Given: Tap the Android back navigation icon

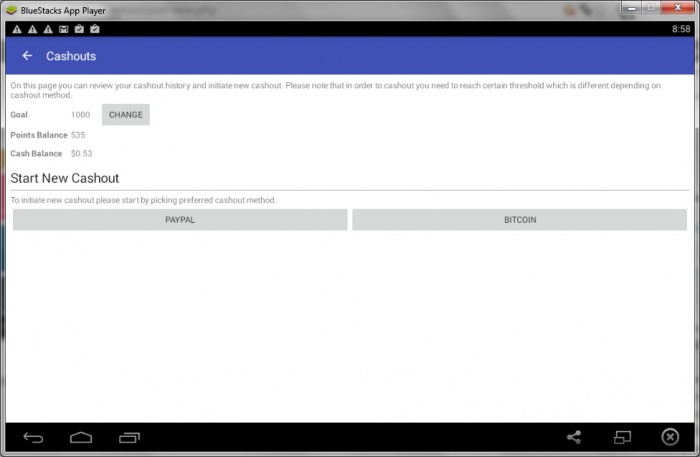Looking at the screenshot, I should (x=33, y=438).
